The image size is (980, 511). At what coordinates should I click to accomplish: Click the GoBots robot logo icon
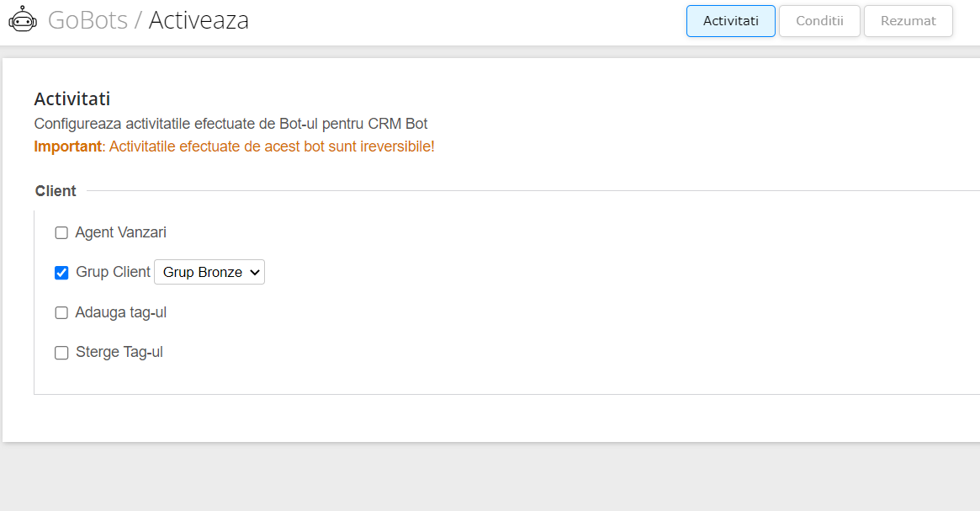pyautogui.click(x=23, y=19)
